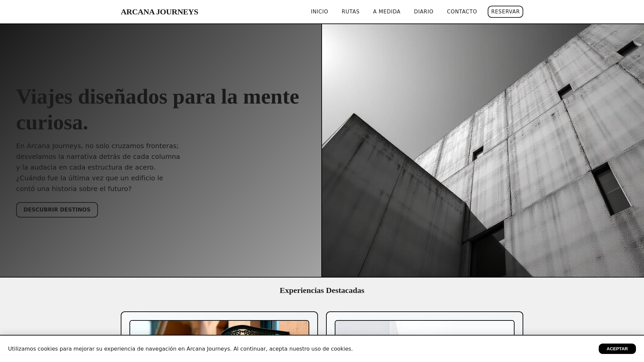Image resolution: width=644 pixels, height=362 pixels.
Task: Click the paragraph beginning "En Arcana Journeys, no solo"
Action: tap(98, 167)
